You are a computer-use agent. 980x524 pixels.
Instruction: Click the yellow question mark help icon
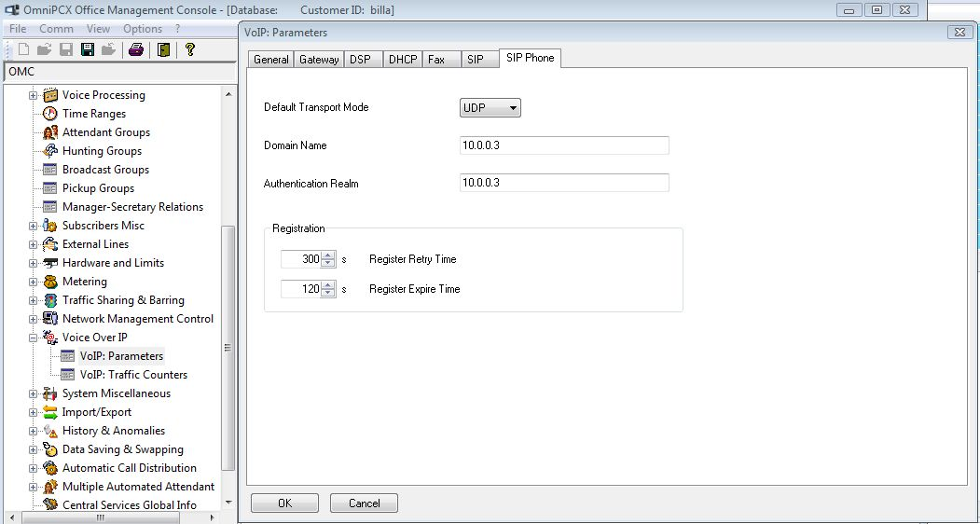click(x=190, y=49)
